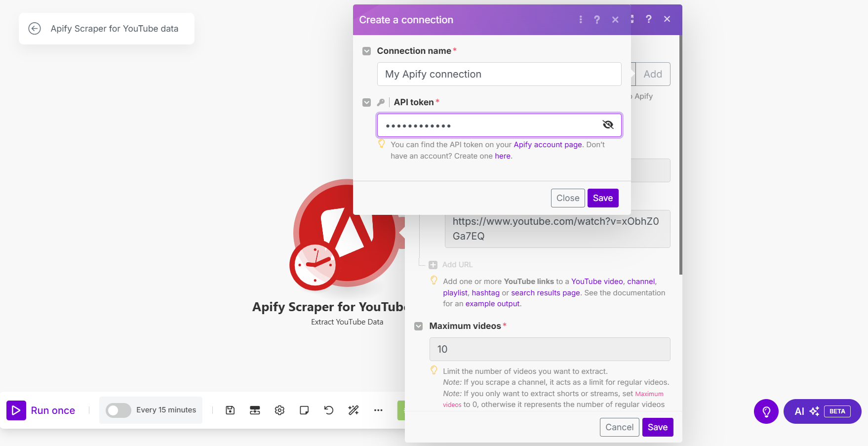Image resolution: width=868 pixels, height=446 pixels.
Task: Click inside the Maximum videos input field
Action: 550,349
